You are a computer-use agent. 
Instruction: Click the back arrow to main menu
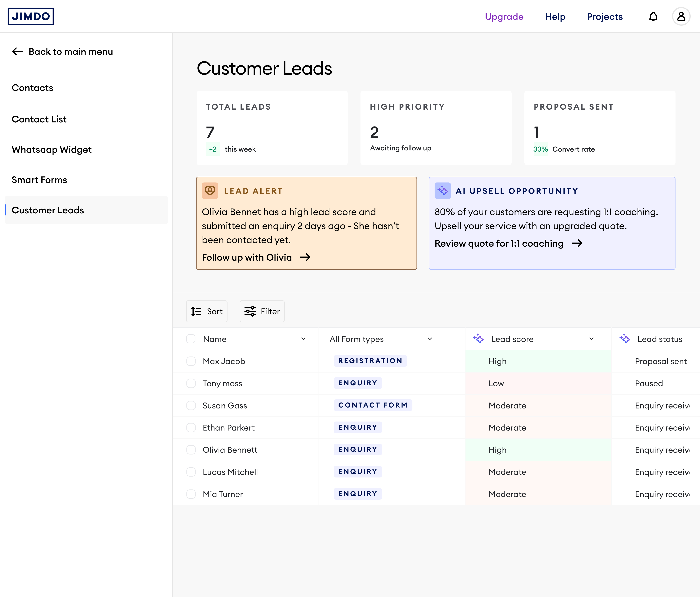click(x=17, y=51)
